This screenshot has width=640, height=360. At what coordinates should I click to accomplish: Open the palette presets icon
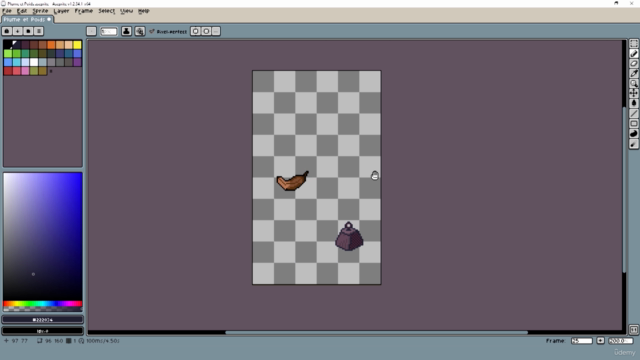(x=28, y=31)
